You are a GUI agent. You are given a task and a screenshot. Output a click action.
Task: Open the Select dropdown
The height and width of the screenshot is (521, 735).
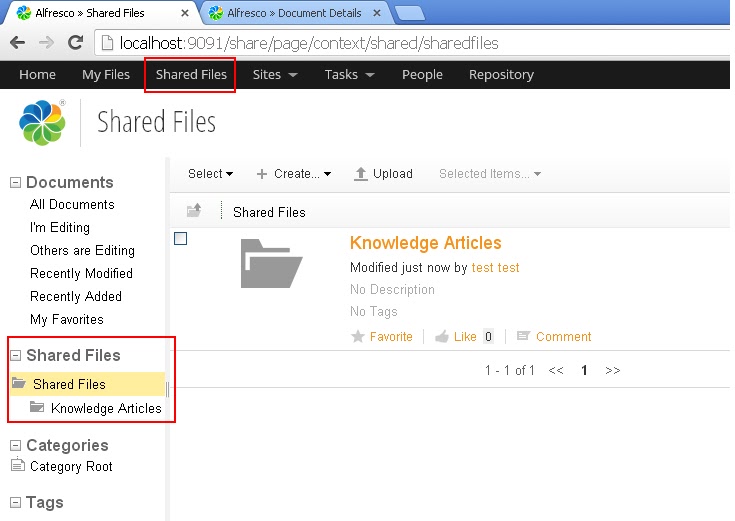coord(210,174)
